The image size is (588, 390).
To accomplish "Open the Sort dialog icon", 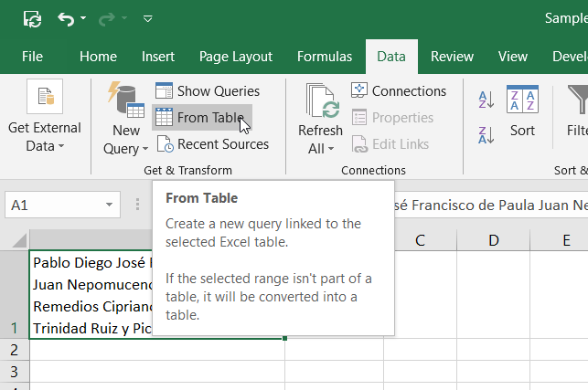I will point(522,100).
